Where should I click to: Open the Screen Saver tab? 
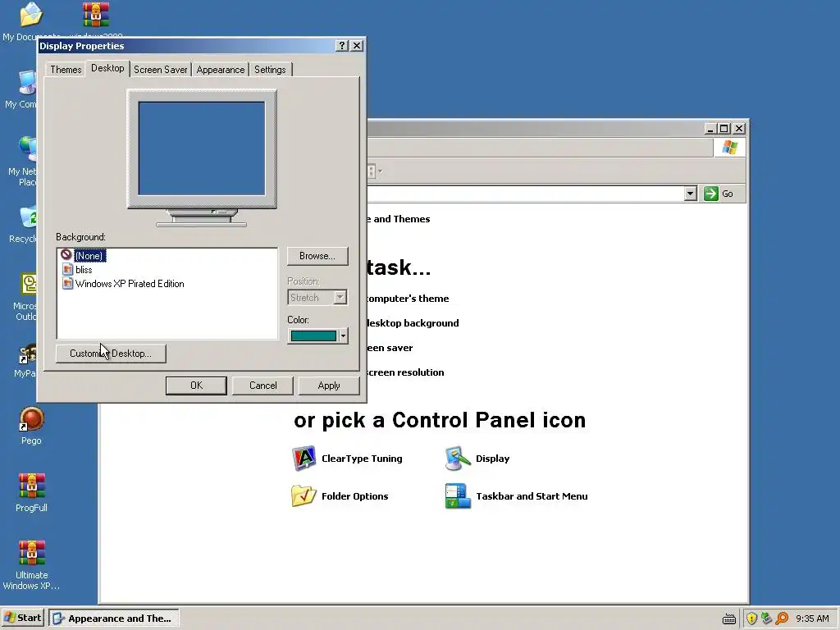point(160,70)
